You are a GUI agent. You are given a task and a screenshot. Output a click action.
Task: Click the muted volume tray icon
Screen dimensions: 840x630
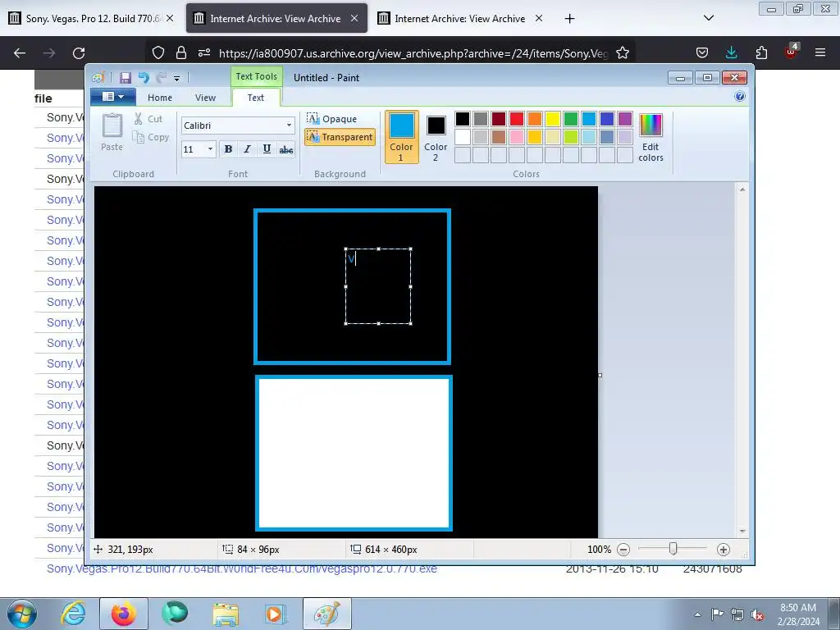click(x=757, y=614)
